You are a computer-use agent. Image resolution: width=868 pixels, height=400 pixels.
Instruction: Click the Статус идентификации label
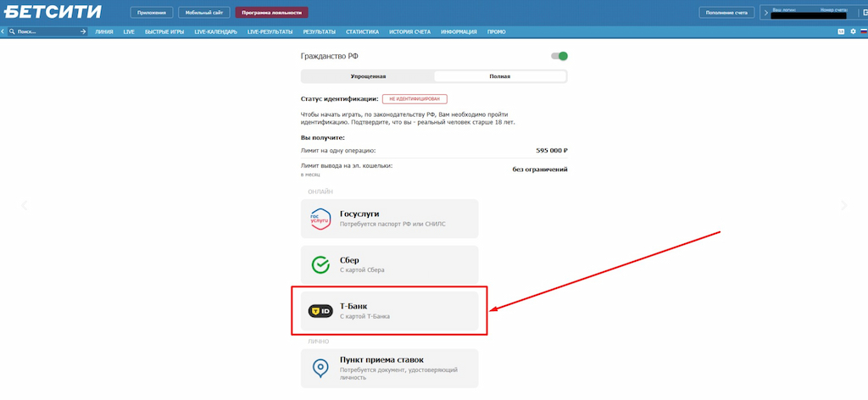coord(339,99)
